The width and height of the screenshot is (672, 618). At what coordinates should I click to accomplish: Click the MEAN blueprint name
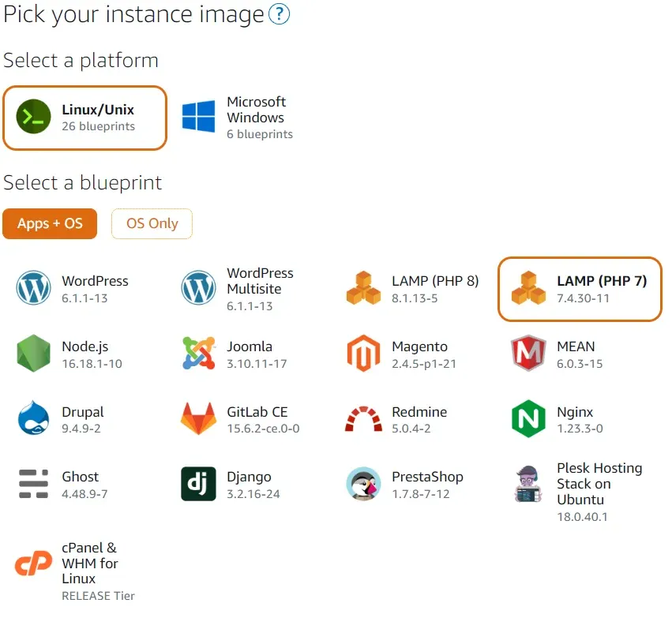pyautogui.click(x=576, y=346)
